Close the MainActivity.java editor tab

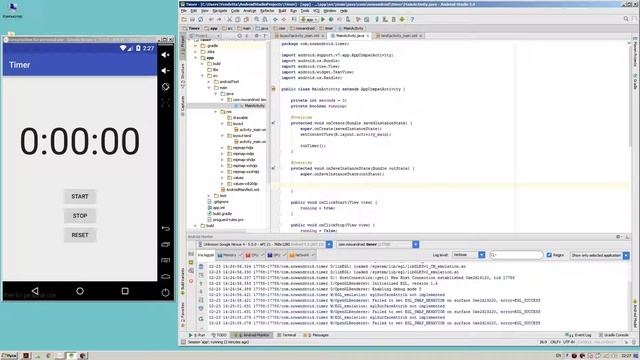pos(368,36)
